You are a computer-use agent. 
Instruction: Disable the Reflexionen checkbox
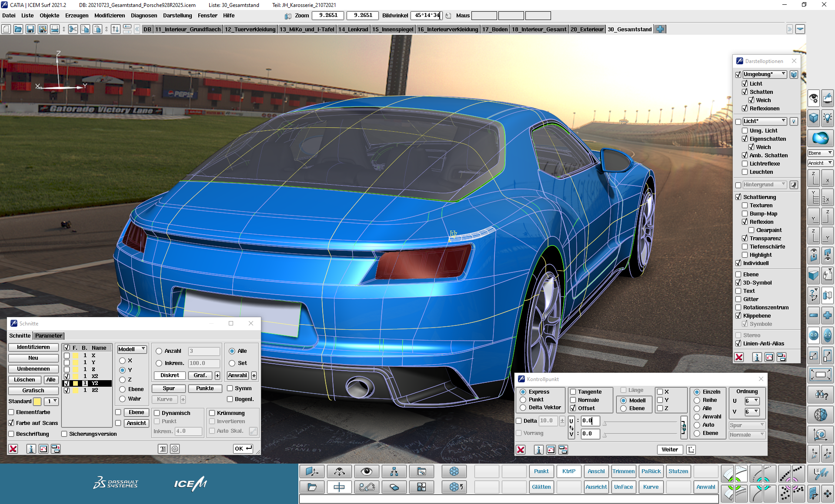point(745,109)
